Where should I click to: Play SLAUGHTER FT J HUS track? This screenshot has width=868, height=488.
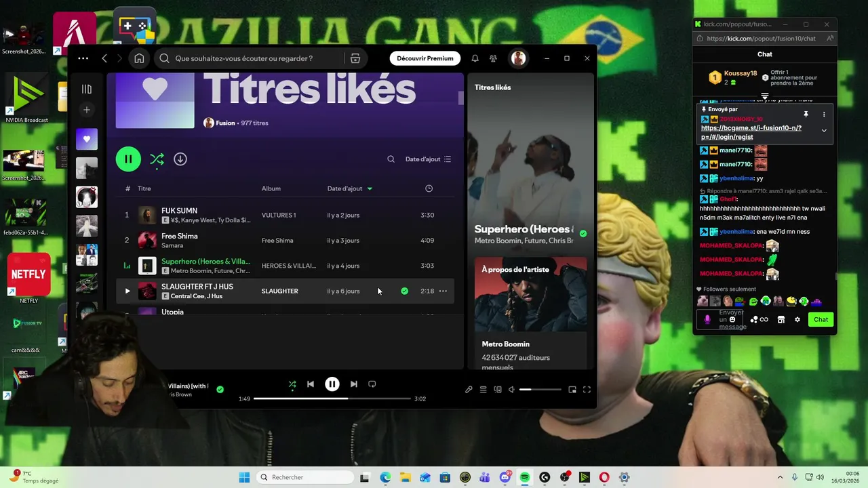127,291
